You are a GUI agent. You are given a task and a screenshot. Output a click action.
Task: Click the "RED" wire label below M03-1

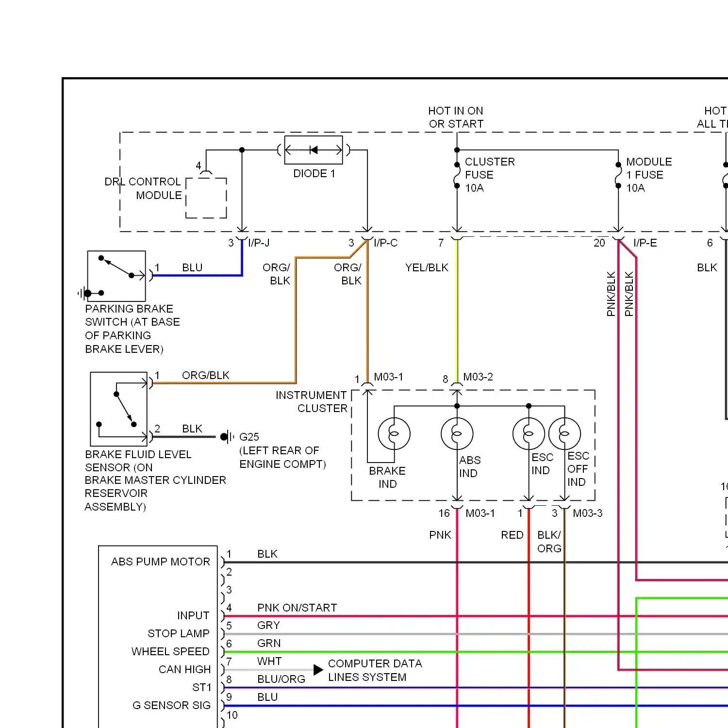click(x=512, y=535)
